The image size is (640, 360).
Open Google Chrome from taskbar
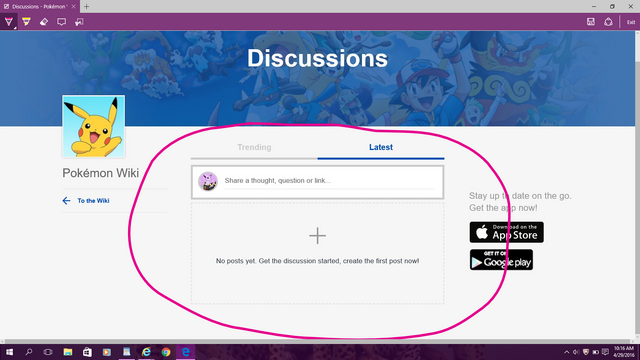pos(166,352)
